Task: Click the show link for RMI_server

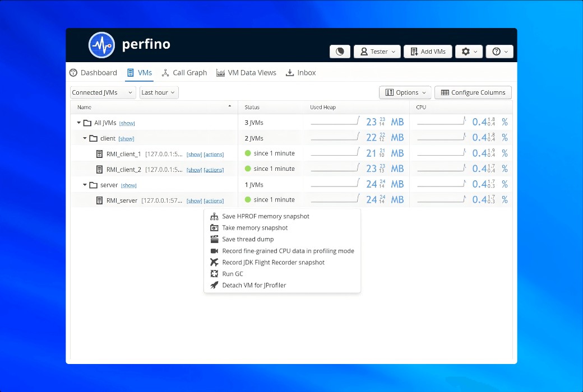Action: point(195,200)
